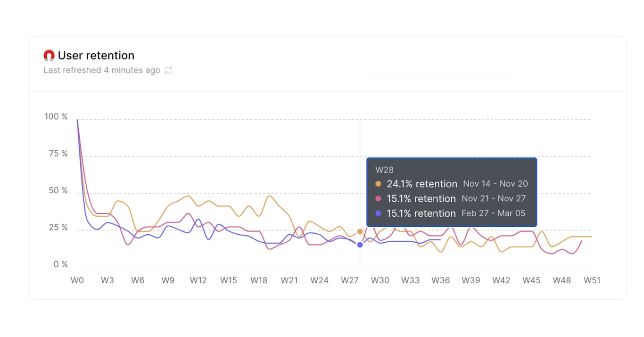644x337 pixels.
Task: Click the User retention title
Action: point(96,56)
